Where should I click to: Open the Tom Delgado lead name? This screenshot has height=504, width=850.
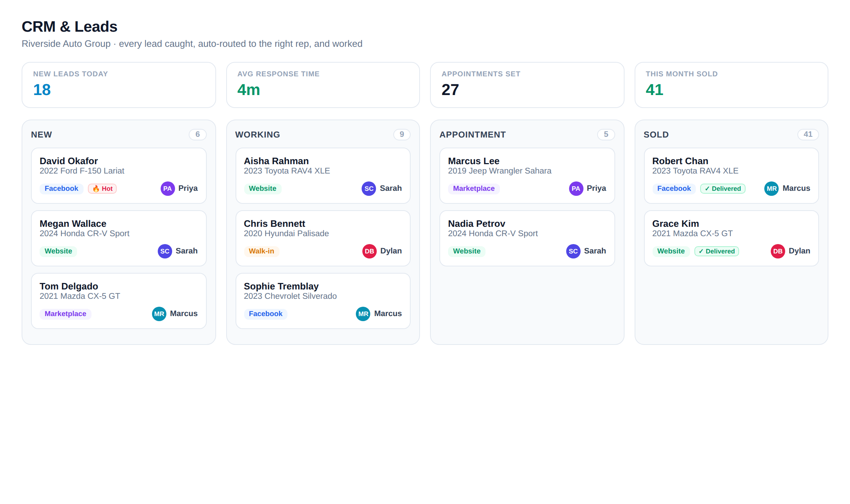pos(69,286)
